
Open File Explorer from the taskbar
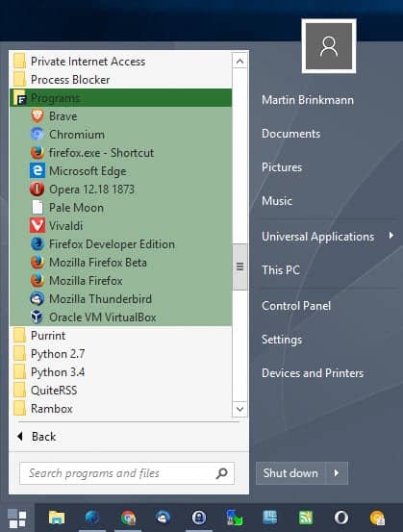click(57, 518)
